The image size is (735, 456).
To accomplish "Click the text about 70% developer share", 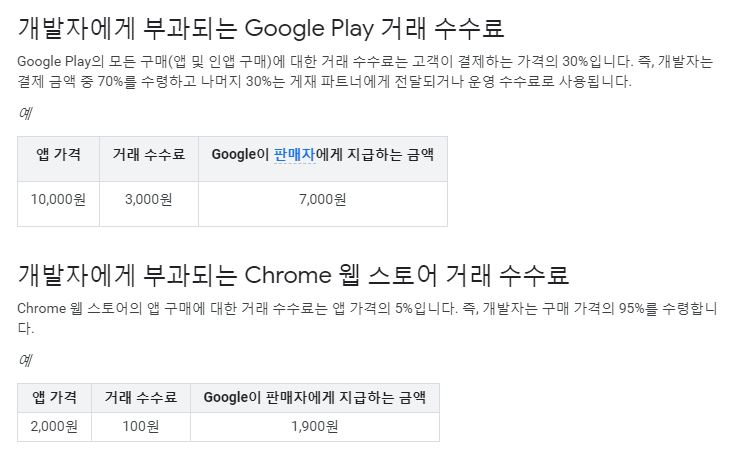I will coord(324,82).
